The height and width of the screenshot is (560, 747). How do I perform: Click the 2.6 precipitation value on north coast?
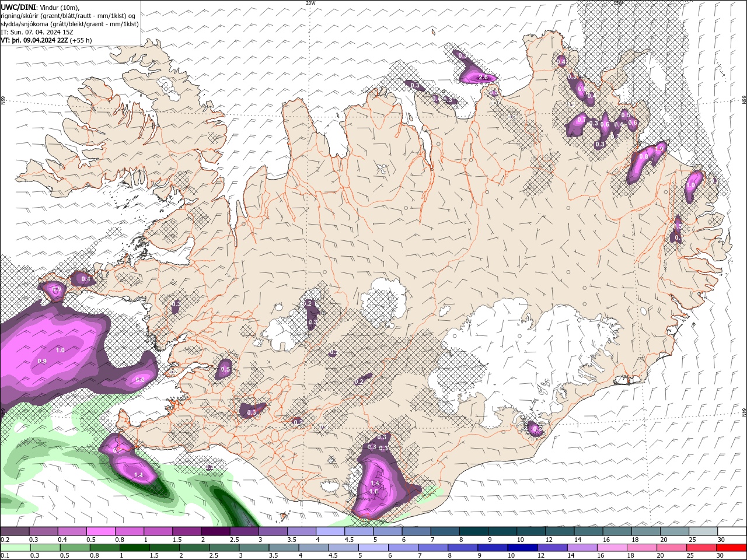pos(483,77)
